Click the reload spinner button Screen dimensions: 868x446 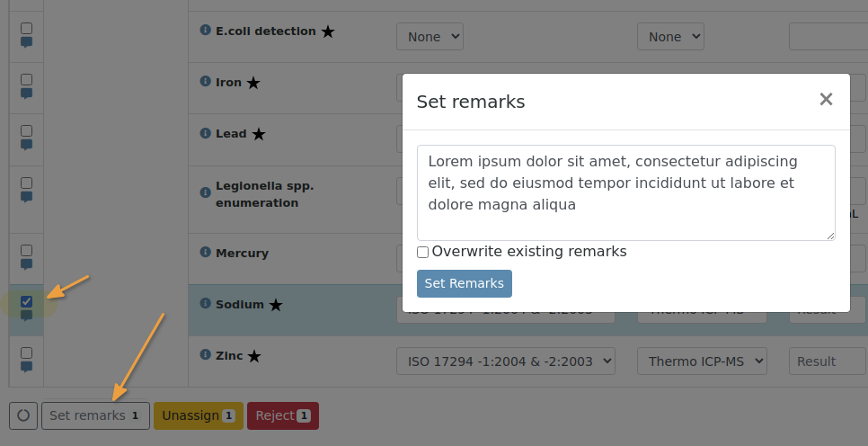pyautogui.click(x=23, y=415)
